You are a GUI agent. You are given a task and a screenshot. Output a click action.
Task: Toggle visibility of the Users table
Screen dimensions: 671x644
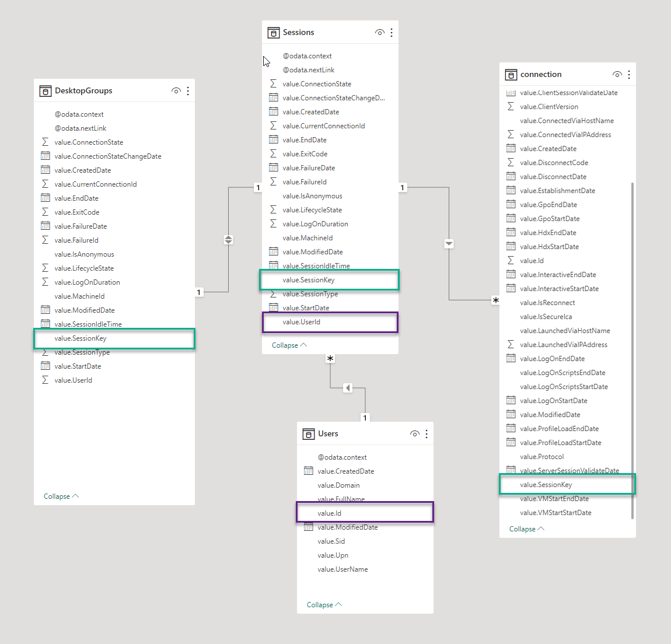pyautogui.click(x=414, y=434)
